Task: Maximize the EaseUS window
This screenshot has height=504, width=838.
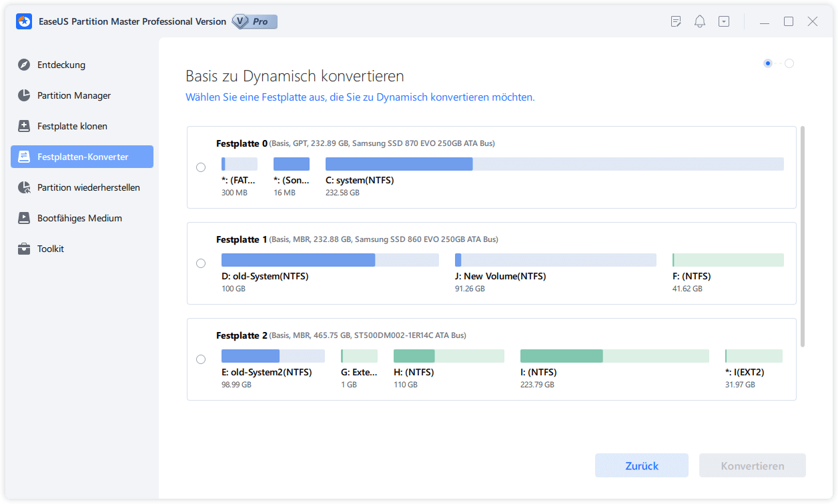Action: click(x=789, y=21)
